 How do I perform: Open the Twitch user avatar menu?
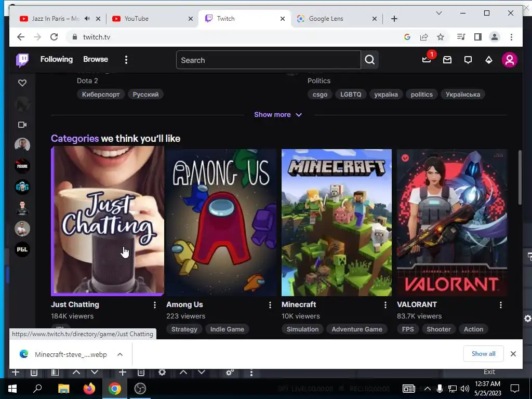coord(510,60)
